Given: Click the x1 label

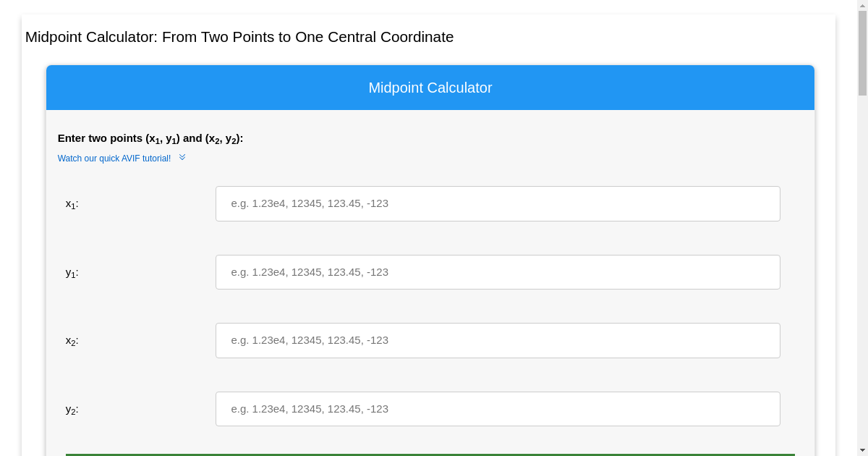Looking at the screenshot, I should coord(71,203).
